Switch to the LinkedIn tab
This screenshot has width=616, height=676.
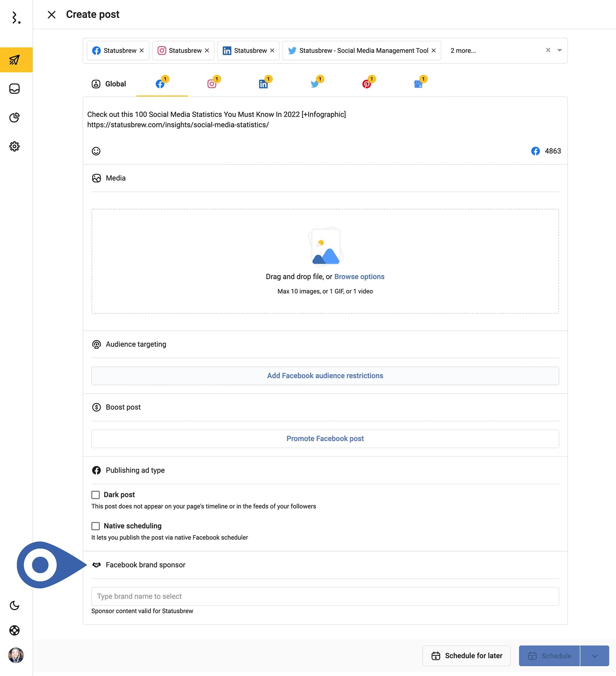point(265,83)
